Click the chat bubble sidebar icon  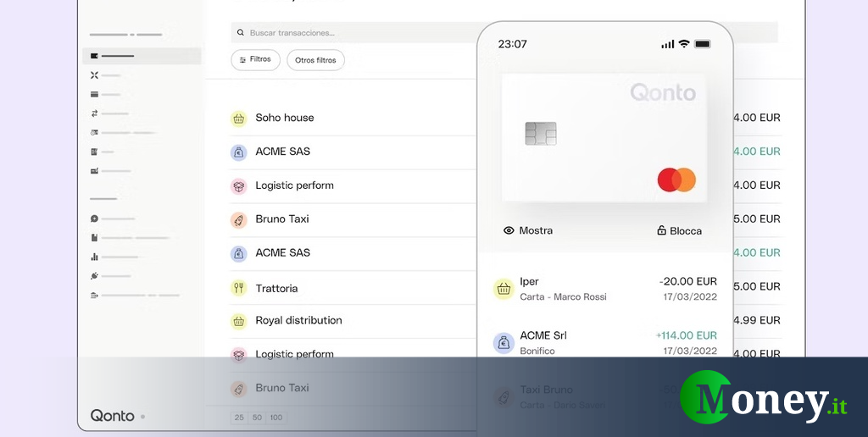[x=95, y=218]
